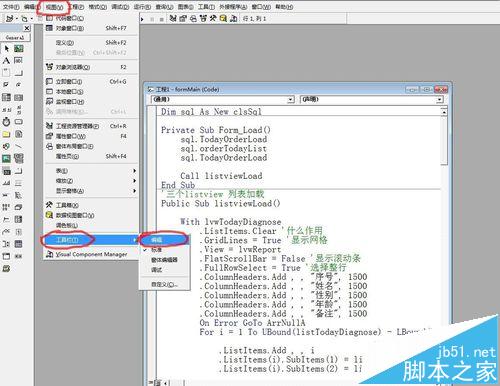
Task: Select the FileListBox control in toolbox
Action: pyautogui.click(x=19, y=134)
